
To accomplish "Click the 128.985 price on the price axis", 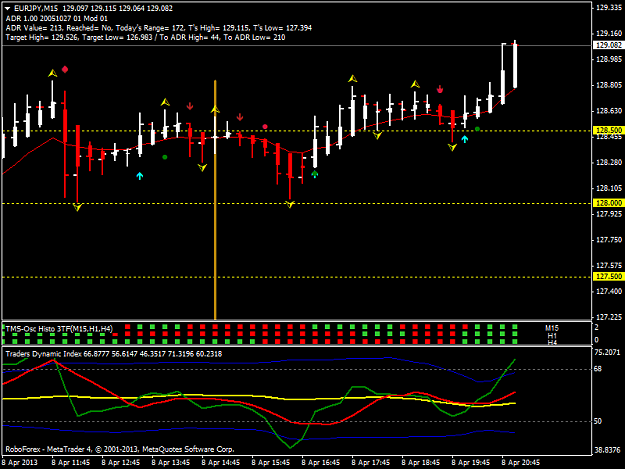I will pos(609,59).
